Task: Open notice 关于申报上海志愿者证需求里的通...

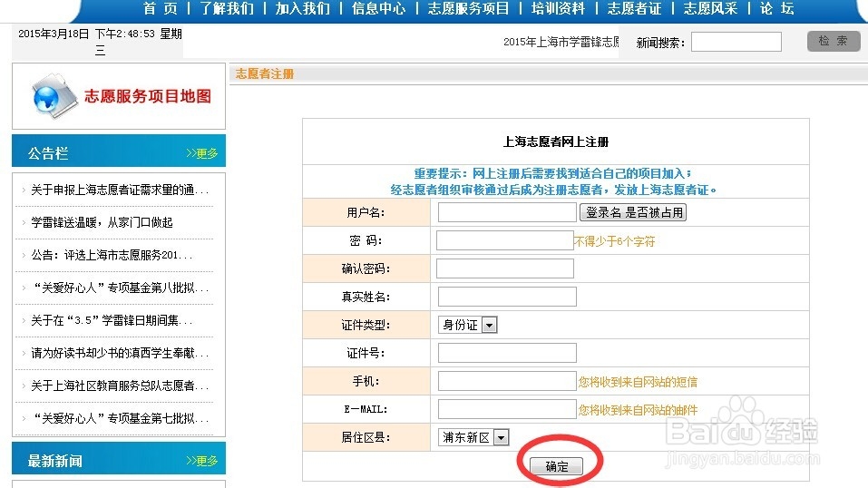Action: 120,190
